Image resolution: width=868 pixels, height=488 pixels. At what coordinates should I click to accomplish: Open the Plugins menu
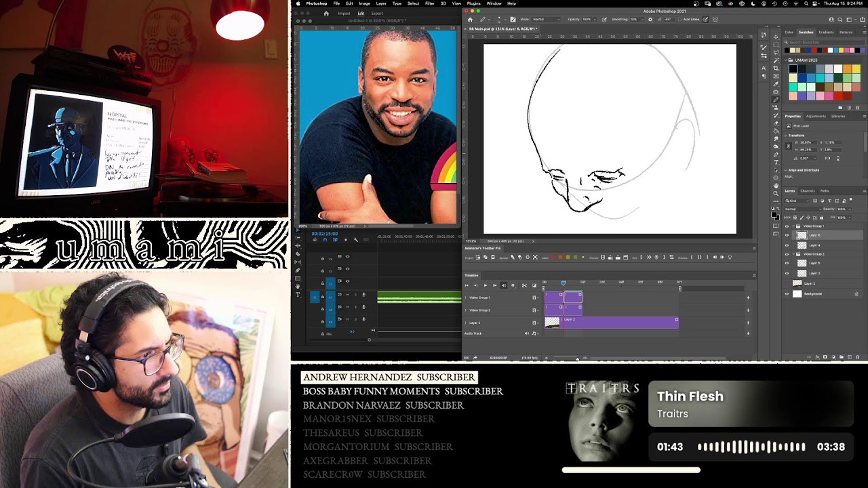(x=473, y=3)
